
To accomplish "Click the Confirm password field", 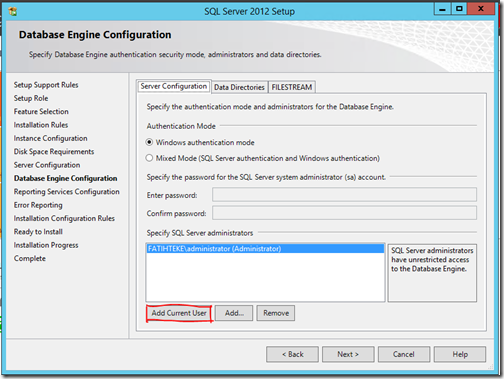I will pos(344,213).
